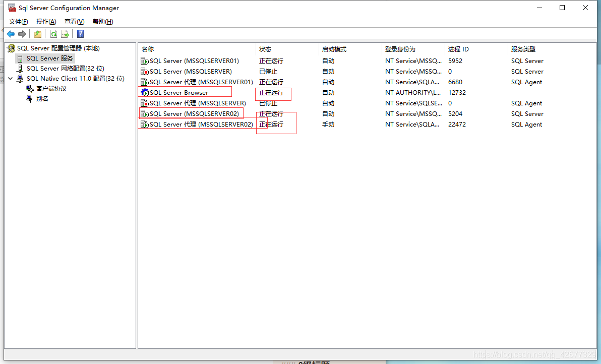The width and height of the screenshot is (601, 364).
Task: Click the Export list toolbar icon
Action: point(65,34)
